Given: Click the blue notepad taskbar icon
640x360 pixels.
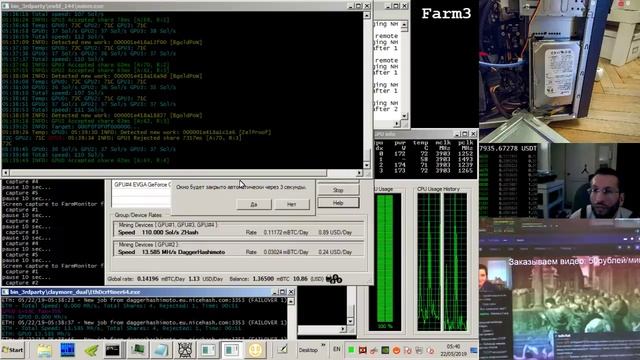Looking at the screenshot, I should [161, 350].
